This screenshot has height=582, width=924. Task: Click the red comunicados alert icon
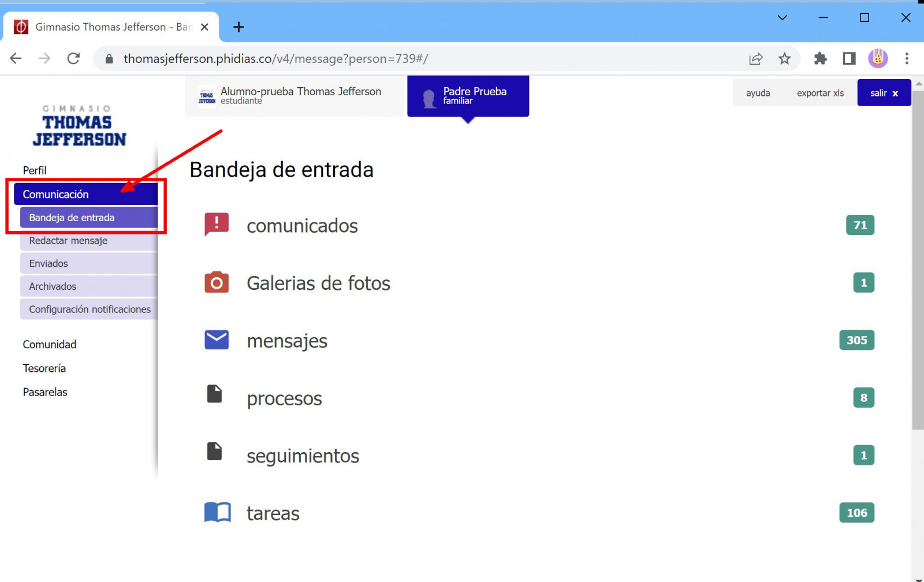pos(217,225)
